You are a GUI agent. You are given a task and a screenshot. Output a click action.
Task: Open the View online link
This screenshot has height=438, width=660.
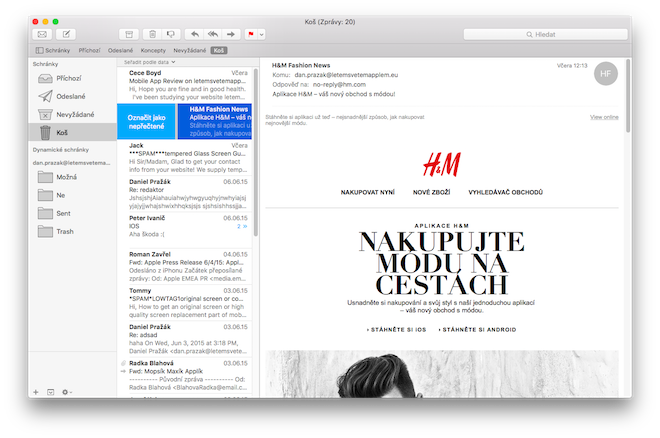(604, 117)
